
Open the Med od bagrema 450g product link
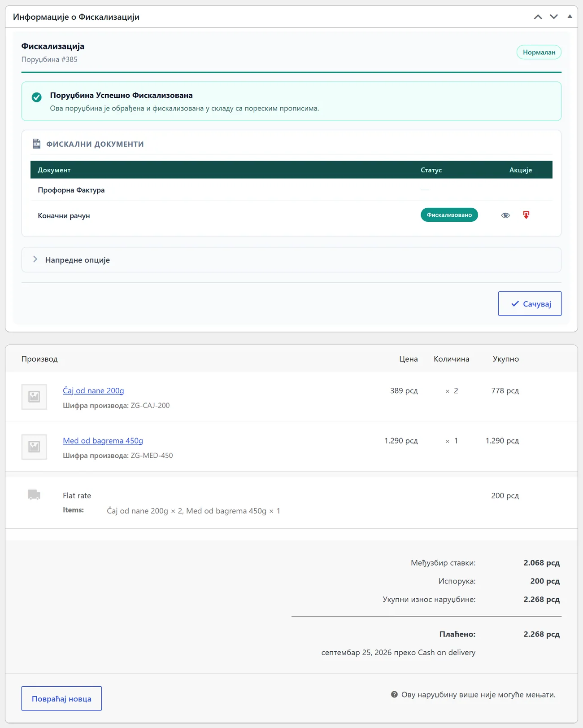pyautogui.click(x=103, y=441)
